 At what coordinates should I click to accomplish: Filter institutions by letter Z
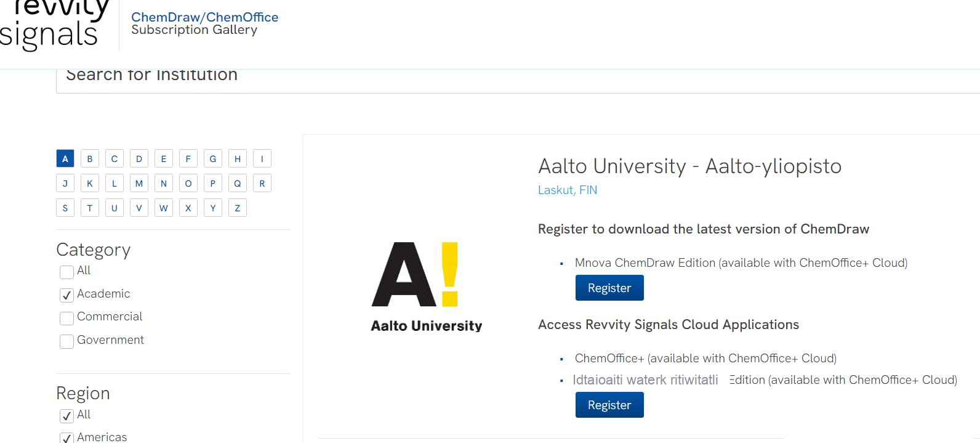[x=238, y=208]
